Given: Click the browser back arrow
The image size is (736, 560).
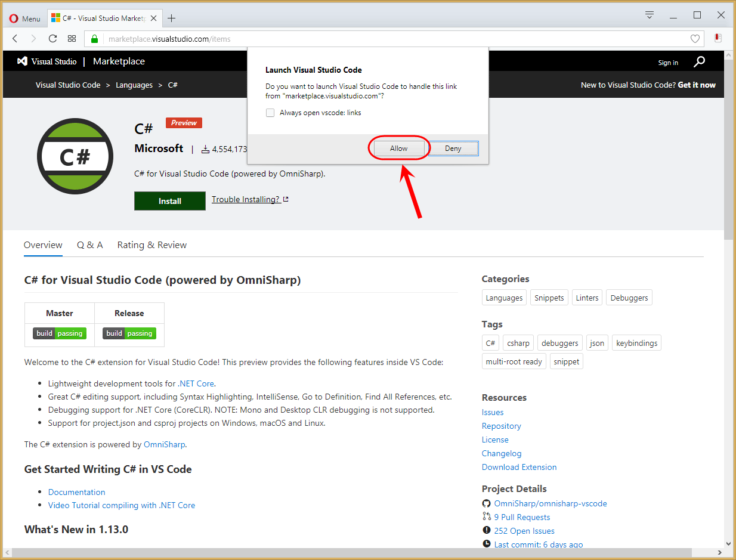Looking at the screenshot, I should 16,39.
